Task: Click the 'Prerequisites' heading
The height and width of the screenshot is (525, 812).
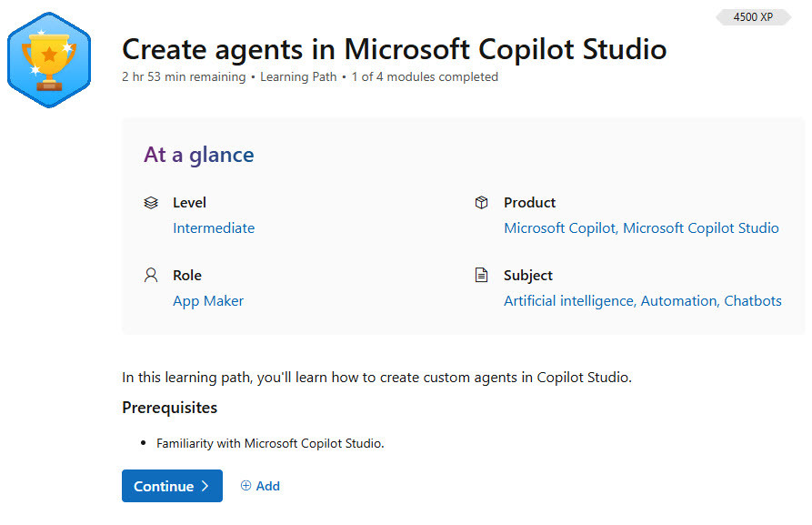Action: (170, 408)
